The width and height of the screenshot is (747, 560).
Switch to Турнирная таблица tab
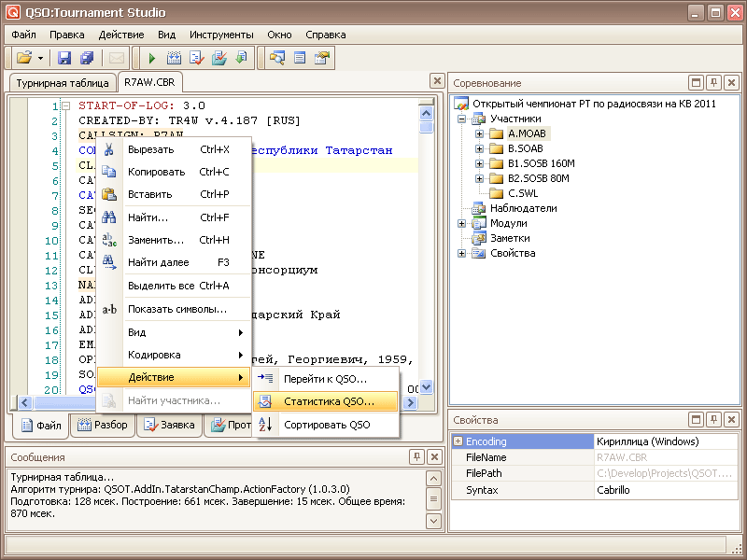pyautogui.click(x=62, y=83)
